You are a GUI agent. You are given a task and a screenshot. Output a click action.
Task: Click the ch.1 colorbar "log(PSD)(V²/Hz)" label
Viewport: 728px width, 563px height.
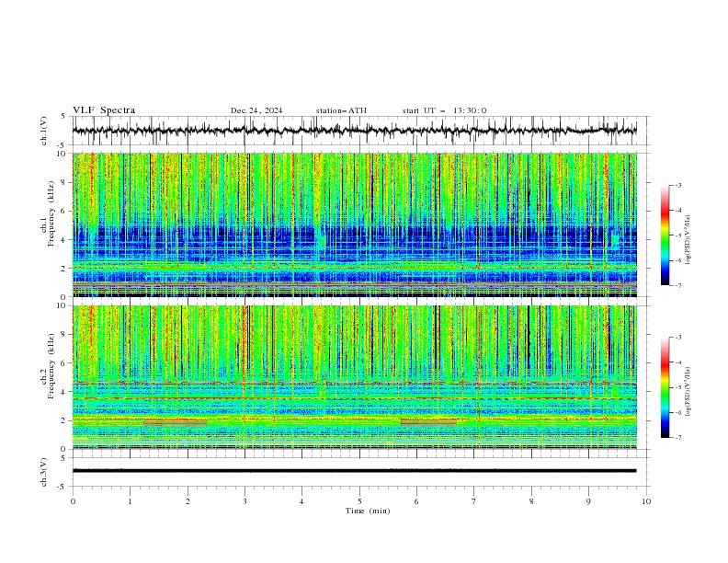[688, 239]
